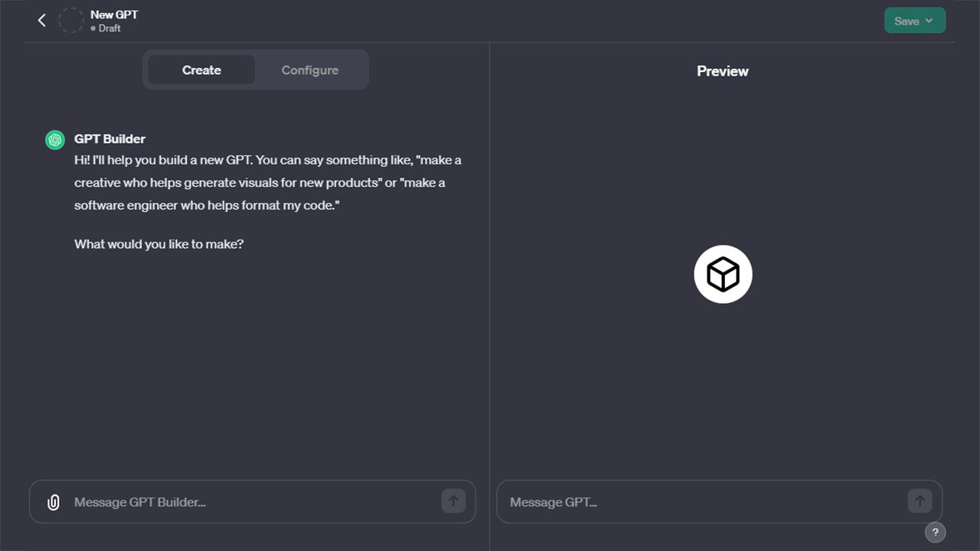Attach a file with the paperclip icon

pyautogui.click(x=53, y=502)
